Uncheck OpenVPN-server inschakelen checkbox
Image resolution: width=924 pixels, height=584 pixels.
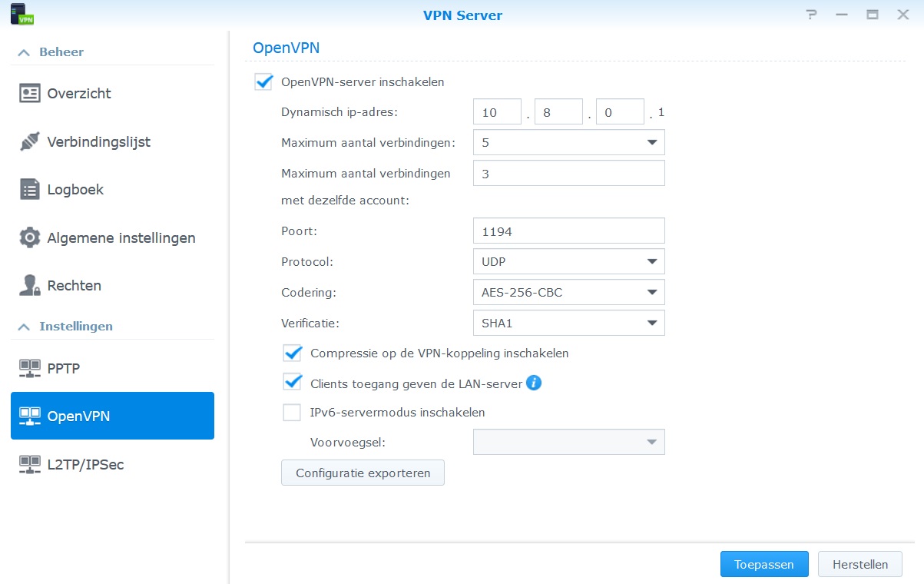(263, 82)
